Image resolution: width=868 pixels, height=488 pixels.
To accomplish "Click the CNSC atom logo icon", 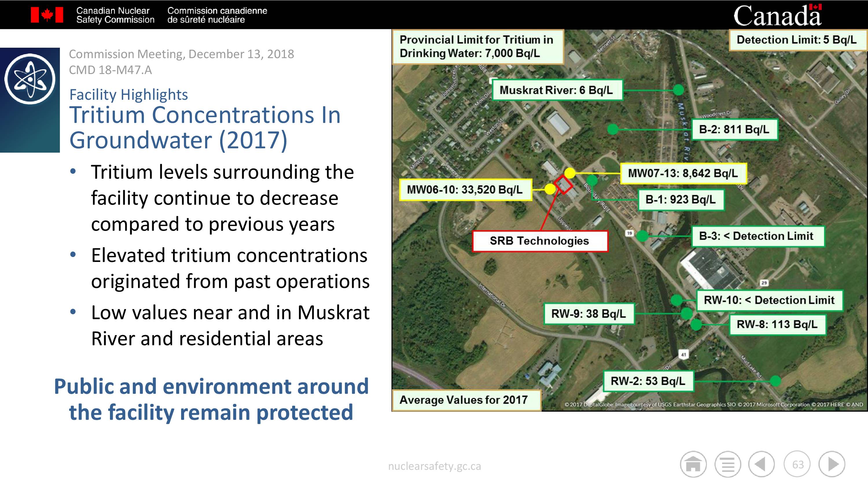I will click(x=30, y=79).
